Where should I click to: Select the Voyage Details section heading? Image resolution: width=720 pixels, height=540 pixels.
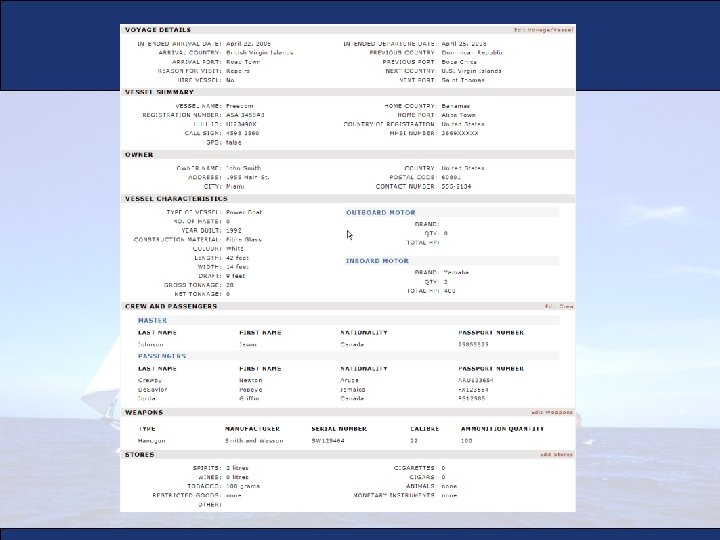tap(158, 30)
